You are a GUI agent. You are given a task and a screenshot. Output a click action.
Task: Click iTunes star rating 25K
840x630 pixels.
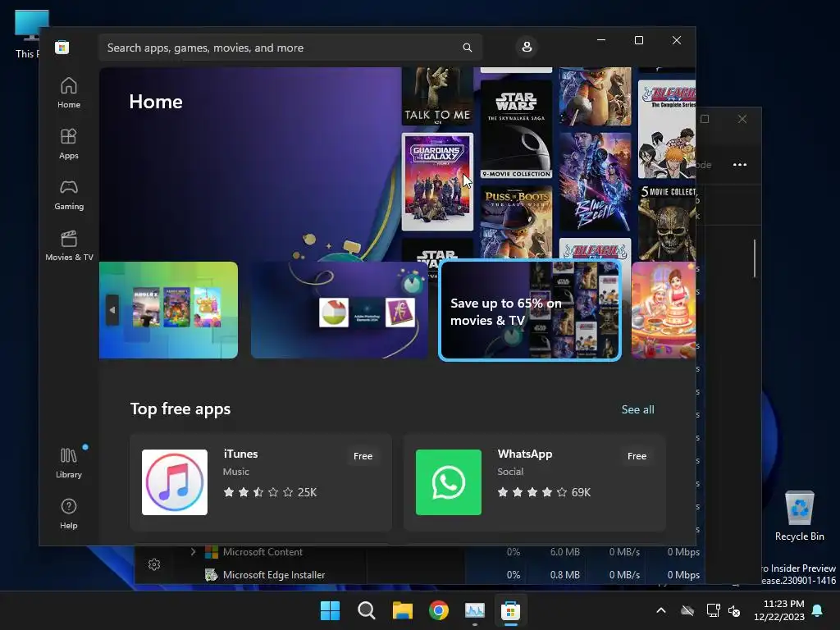(x=270, y=492)
